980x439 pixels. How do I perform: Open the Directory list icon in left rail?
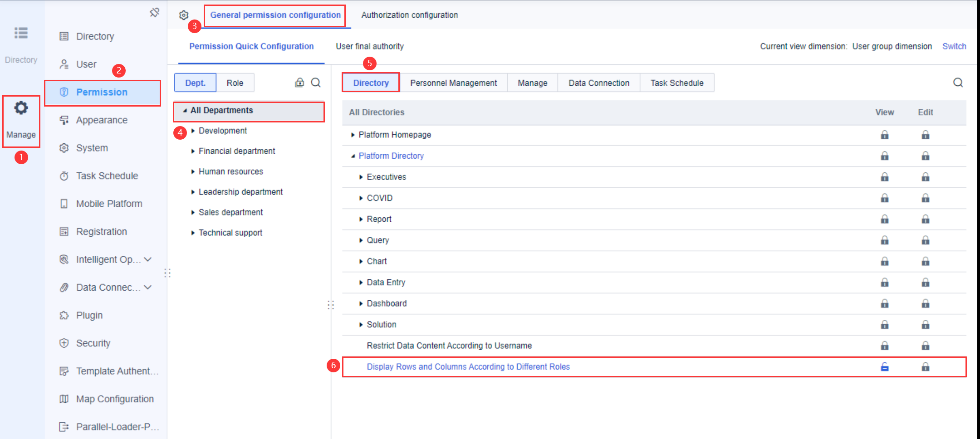pos(21,33)
